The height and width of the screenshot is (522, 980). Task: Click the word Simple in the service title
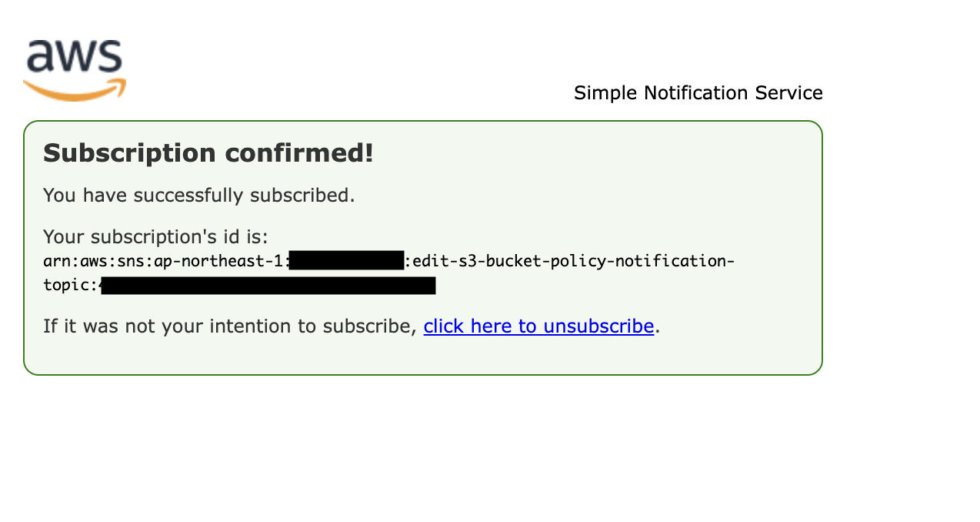click(x=605, y=93)
